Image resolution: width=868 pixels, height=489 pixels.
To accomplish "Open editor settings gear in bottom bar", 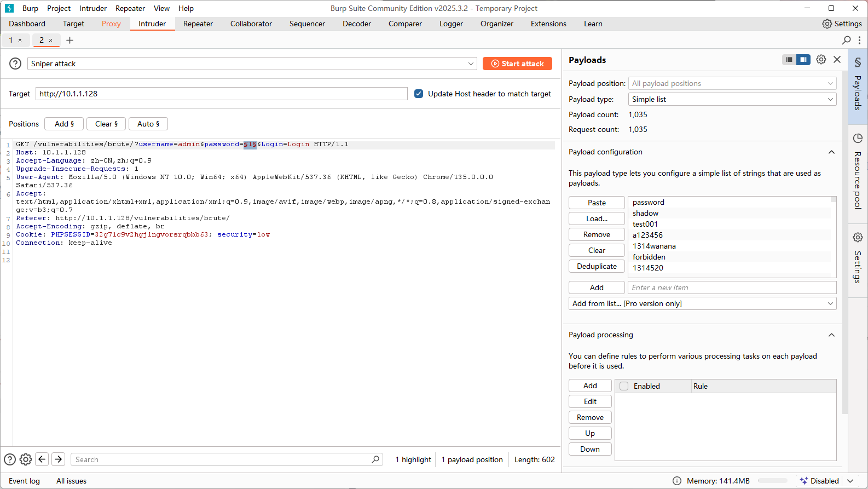I will pyautogui.click(x=26, y=459).
